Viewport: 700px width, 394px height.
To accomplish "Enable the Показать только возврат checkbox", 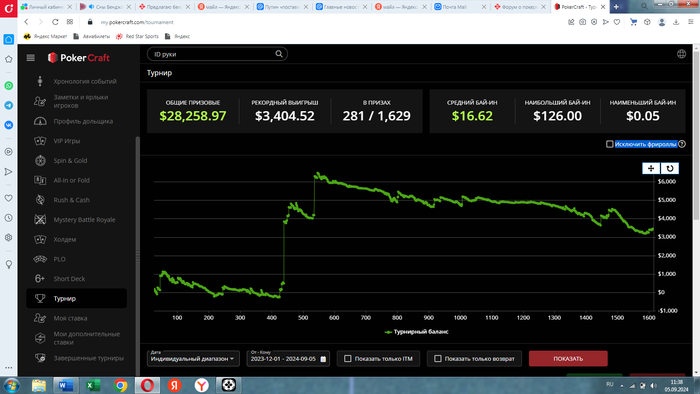I will click(x=438, y=358).
